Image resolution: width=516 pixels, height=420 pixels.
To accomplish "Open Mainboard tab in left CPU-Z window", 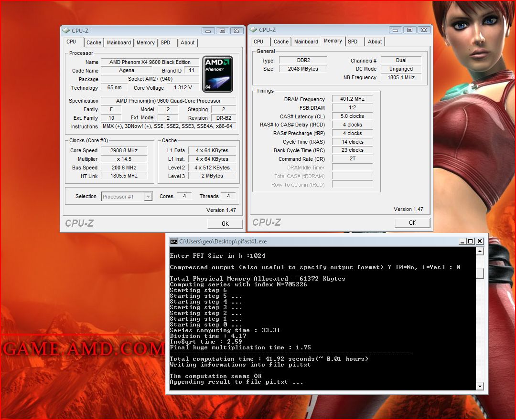I will (119, 42).
